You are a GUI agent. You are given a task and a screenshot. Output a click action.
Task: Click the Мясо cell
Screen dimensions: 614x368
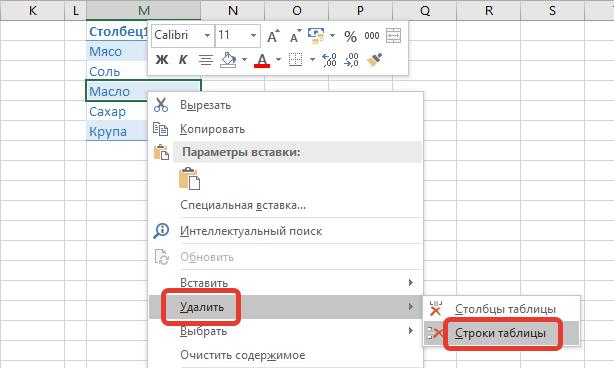(117, 51)
